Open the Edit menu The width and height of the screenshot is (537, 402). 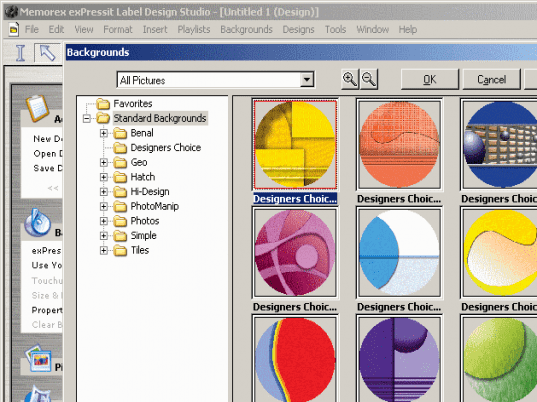[56, 29]
